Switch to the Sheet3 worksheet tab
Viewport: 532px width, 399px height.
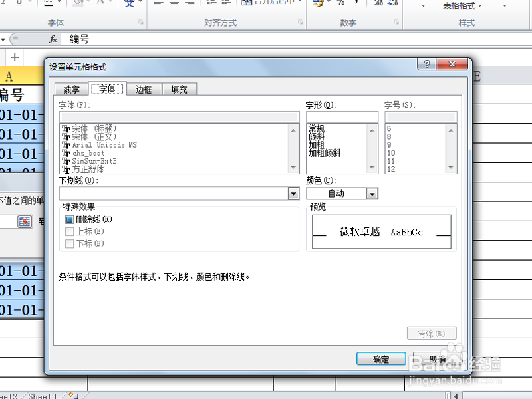[x=42, y=396]
